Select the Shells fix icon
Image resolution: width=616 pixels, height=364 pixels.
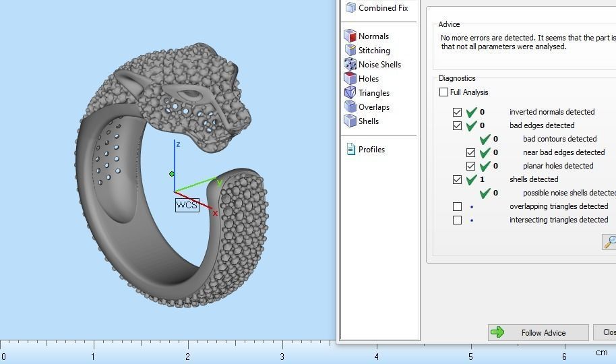click(x=350, y=121)
